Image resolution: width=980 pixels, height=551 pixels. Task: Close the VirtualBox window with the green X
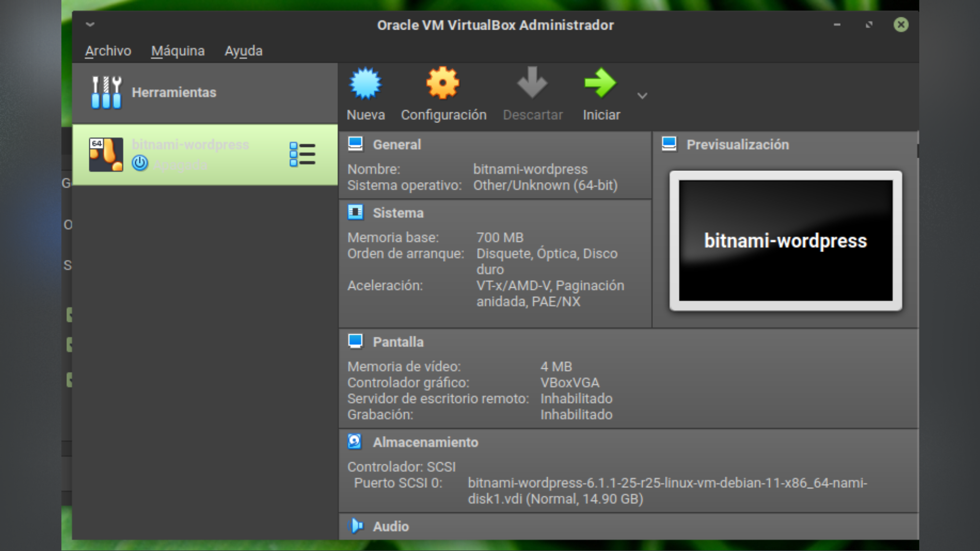[x=901, y=24]
